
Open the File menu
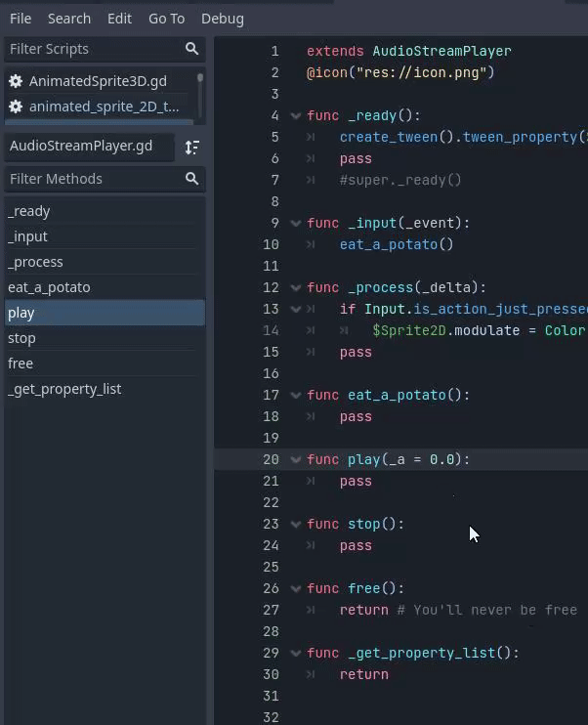[21, 19]
